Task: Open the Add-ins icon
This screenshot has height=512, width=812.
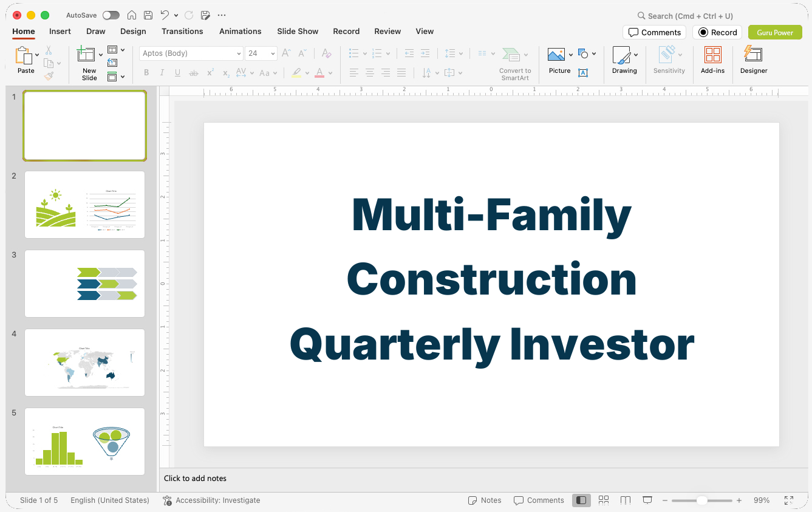Action: pos(713,55)
